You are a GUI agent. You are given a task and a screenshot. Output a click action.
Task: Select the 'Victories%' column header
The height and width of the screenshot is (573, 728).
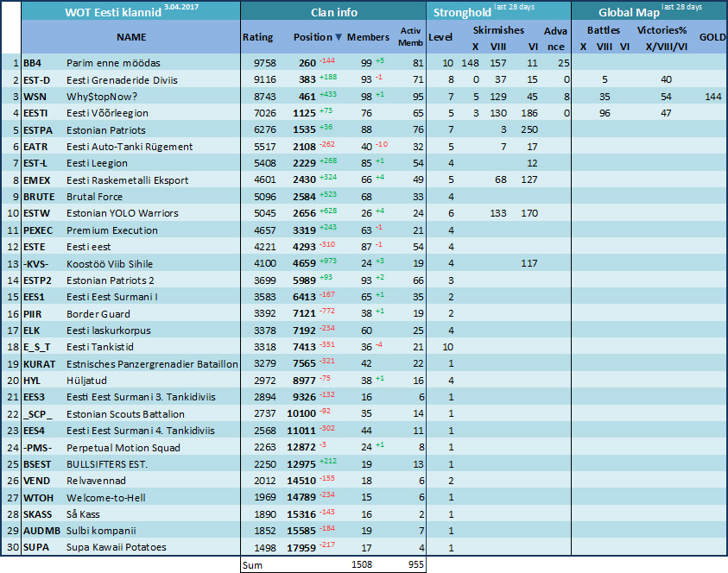(x=662, y=30)
